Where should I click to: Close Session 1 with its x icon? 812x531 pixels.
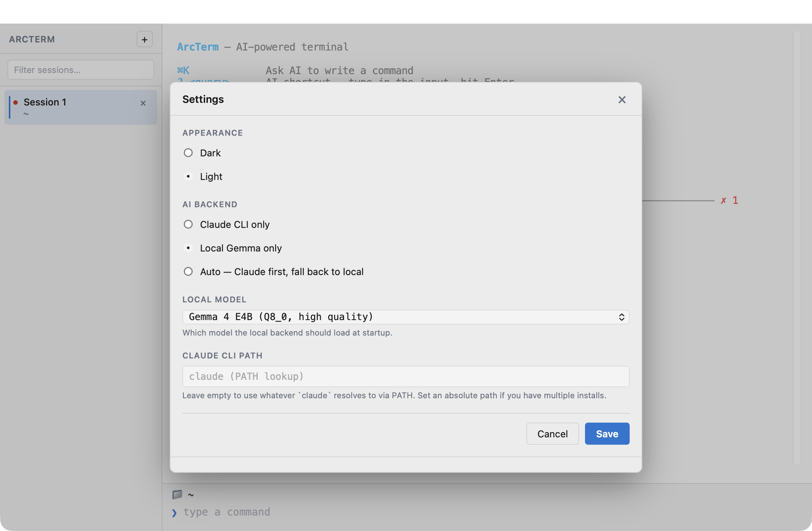click(x=143, y=103)
